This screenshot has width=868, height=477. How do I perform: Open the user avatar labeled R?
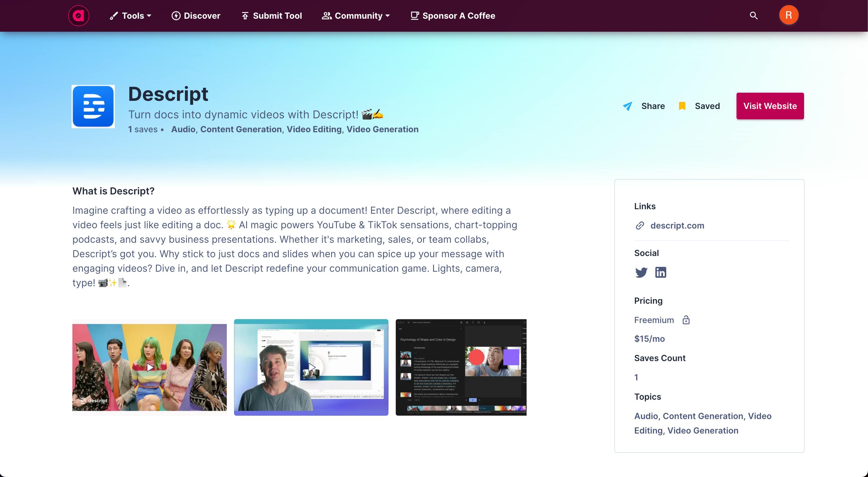pos(788,15)
